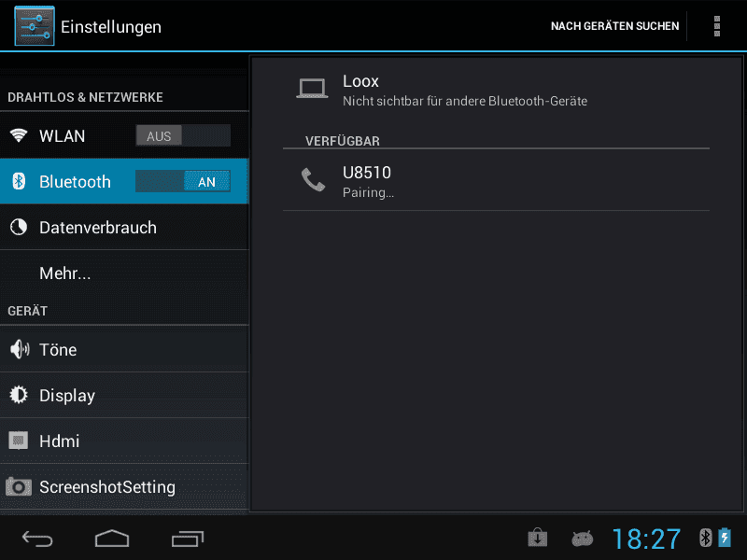Select the Loox device visibility row
747x560 pixels.
pyautogui.click(x=496, y=90)
